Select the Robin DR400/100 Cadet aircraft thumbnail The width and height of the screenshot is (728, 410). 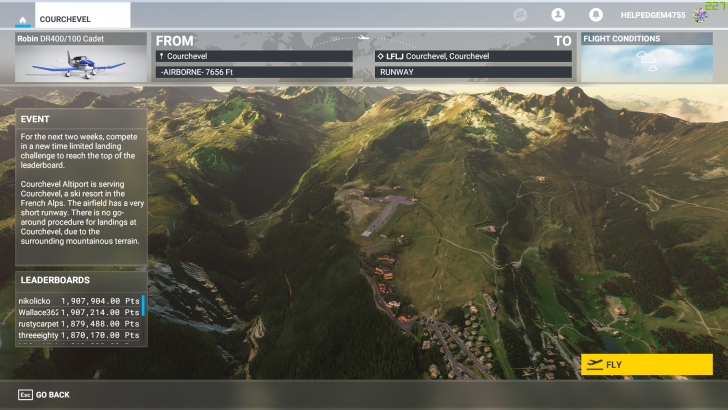point(81,57)
